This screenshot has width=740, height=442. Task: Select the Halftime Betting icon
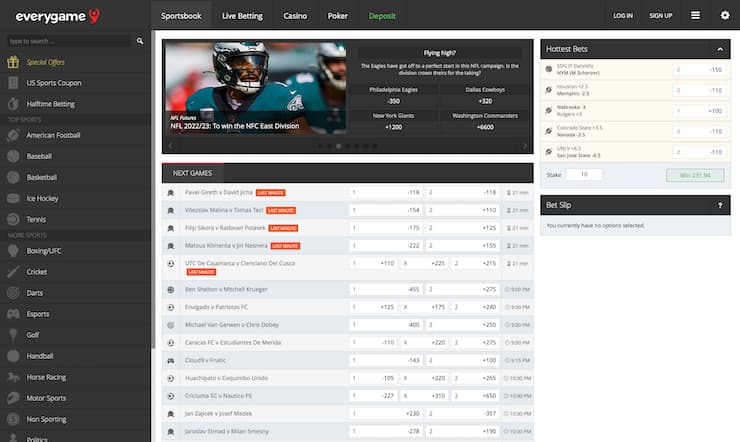(13, 104)
